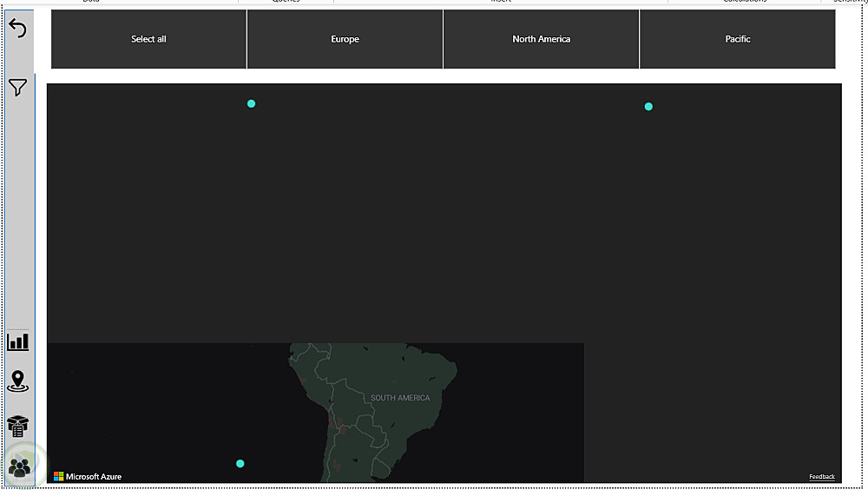Open the map location pin icon
Image resolution: width=868 pixels, height=490 pixels.
(17, 381)
